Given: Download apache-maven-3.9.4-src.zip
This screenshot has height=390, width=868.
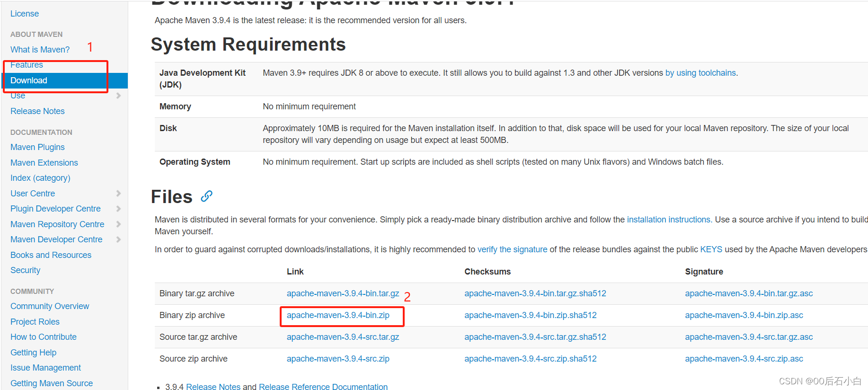Looking at the screenshot, I should point(338,359).
